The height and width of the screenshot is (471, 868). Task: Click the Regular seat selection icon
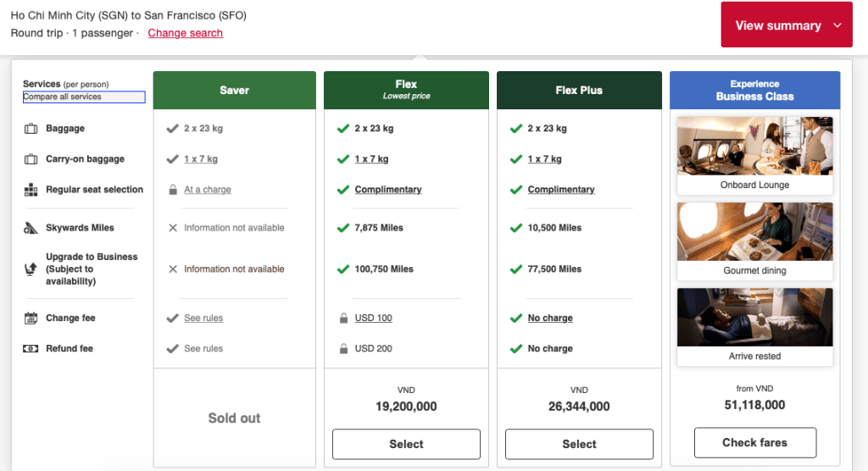coord(31,190)
